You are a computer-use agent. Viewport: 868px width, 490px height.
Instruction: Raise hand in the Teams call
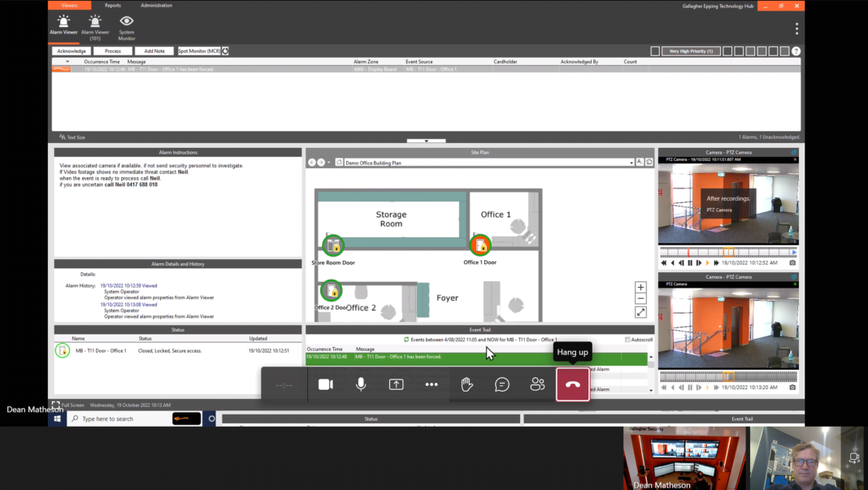pos(467,384)
